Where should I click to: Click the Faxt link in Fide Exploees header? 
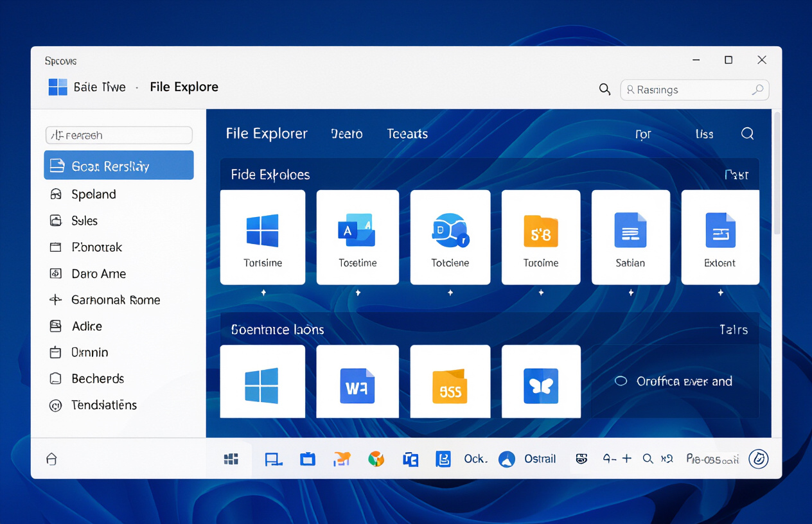point(736,175)
